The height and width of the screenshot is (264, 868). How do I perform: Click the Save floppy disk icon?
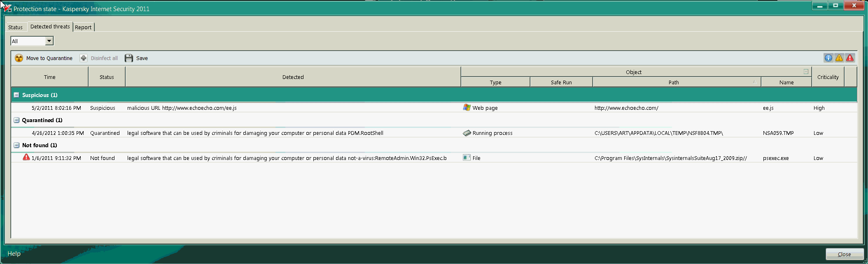[x=129, y=58]
